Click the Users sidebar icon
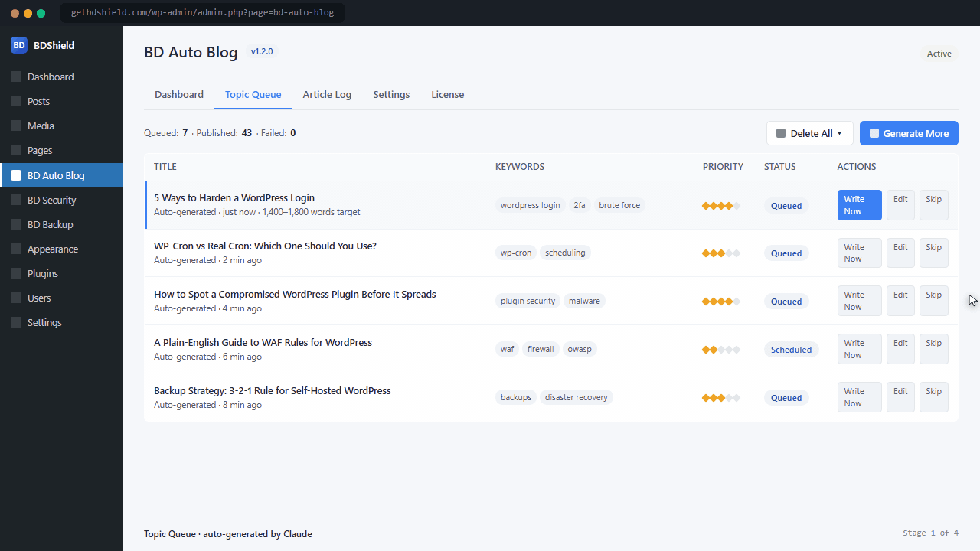 click(16, 298)
